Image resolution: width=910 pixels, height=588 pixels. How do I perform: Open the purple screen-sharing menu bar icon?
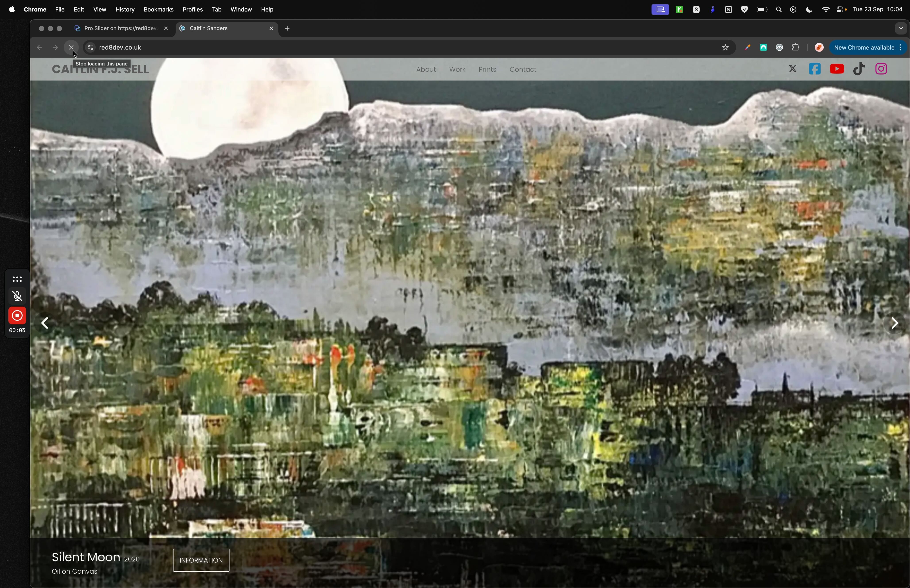click(x=660, y=10)
